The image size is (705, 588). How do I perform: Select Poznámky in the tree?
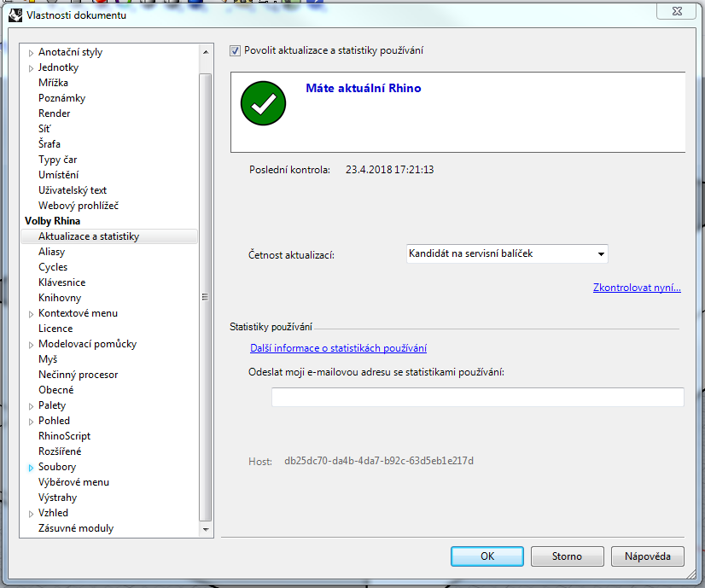click(61, 98)
